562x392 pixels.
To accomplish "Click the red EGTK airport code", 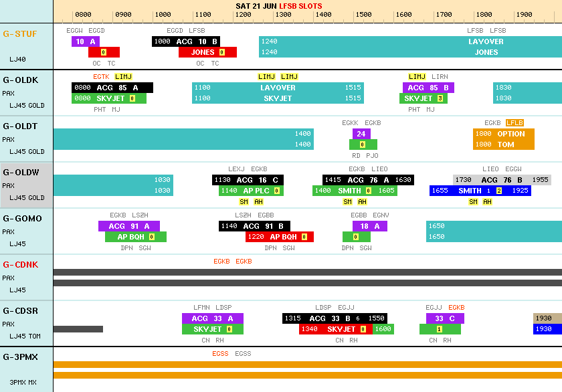I will [101, 77].
